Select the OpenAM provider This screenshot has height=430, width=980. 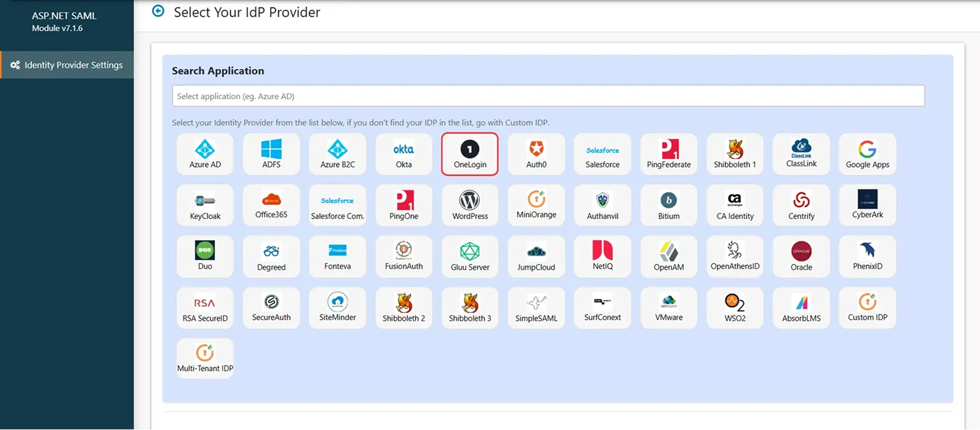point(669,256)
